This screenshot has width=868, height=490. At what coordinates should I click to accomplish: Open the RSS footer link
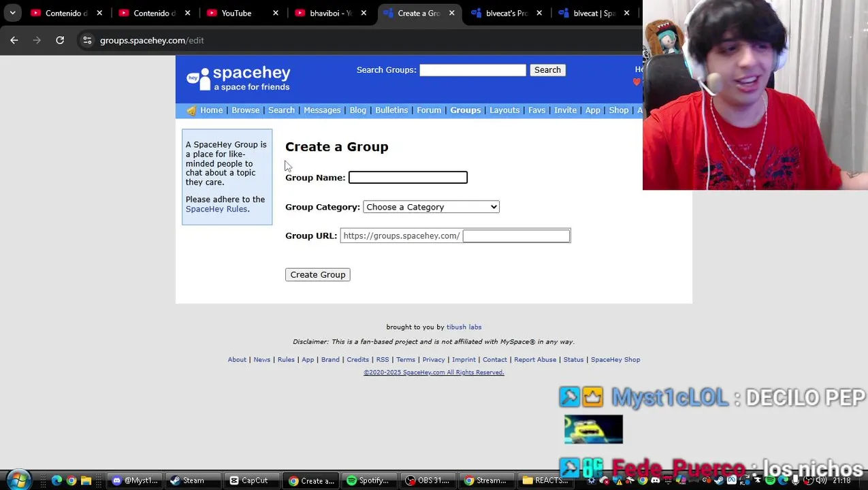(x=383, y=360)
